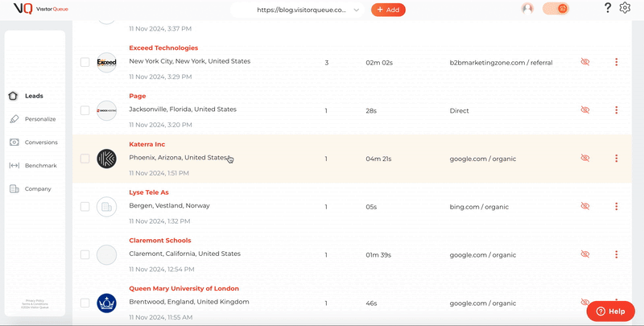Open the website selector dropdown
The image size is (644, 326).
click(x=297, y=10)
